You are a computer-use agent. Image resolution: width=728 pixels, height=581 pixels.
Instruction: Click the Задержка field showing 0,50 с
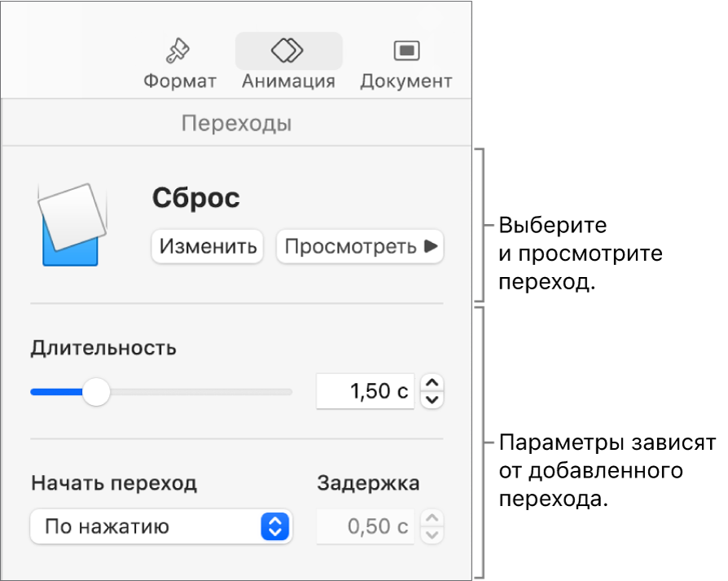tap(366, 526)
